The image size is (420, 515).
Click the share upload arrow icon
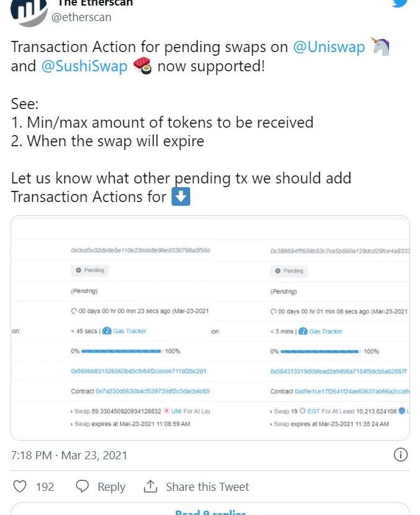(151, 486)
